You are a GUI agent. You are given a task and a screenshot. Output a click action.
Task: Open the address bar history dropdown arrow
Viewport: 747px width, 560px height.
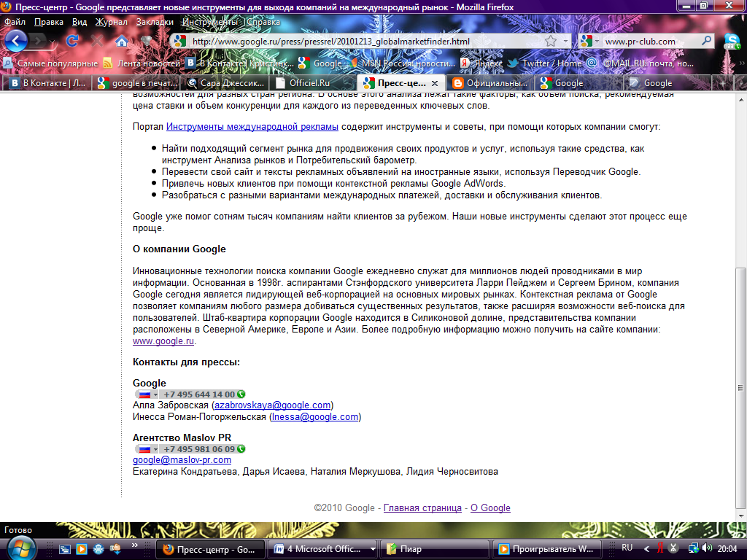[x=565, y=41]
